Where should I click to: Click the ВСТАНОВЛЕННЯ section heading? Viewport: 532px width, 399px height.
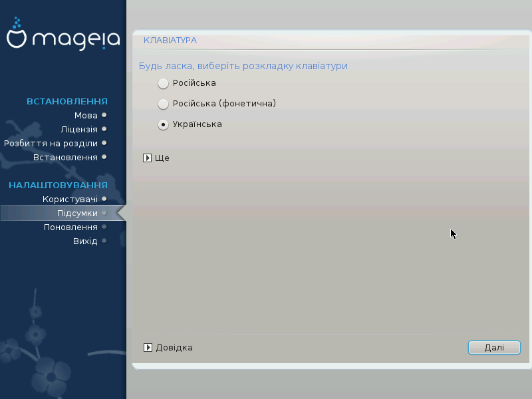pos(67,102)
